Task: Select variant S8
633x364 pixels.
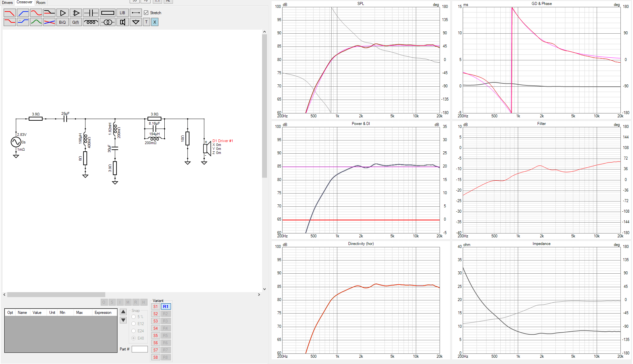Action: click(x=155, y=357)
